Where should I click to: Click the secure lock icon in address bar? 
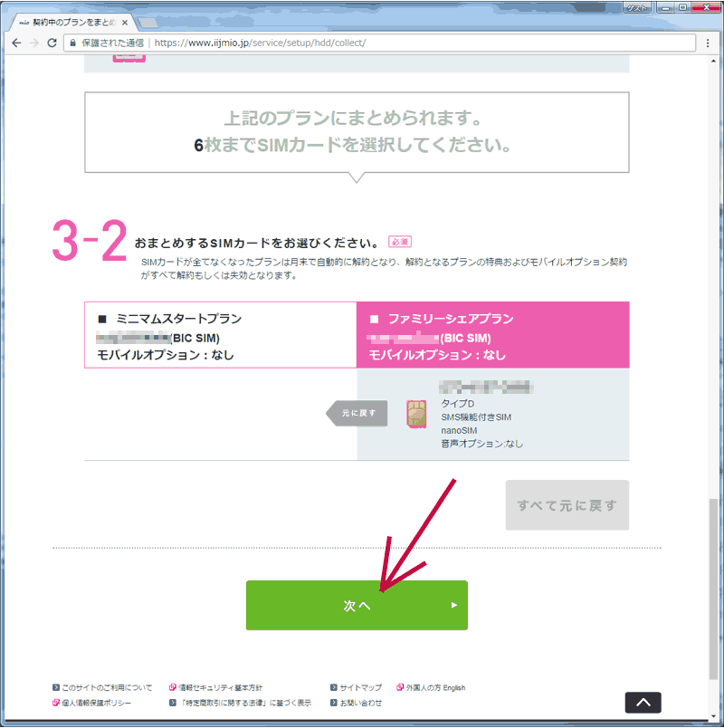click(72, 43)
